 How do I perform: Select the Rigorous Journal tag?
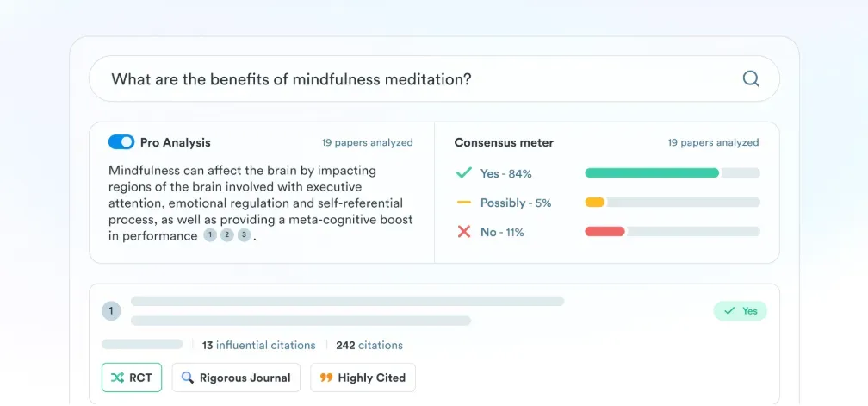click(x=236, y=378)
